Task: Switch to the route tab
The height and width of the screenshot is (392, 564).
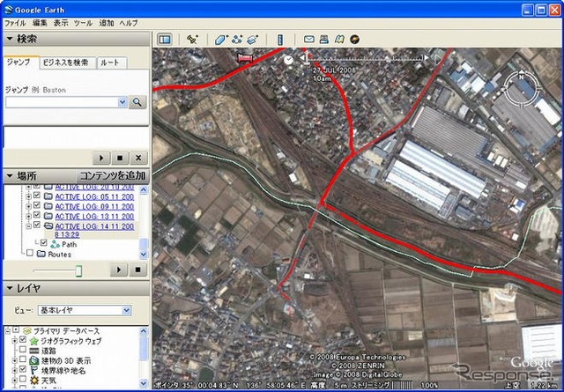Action: pos(112,63)
